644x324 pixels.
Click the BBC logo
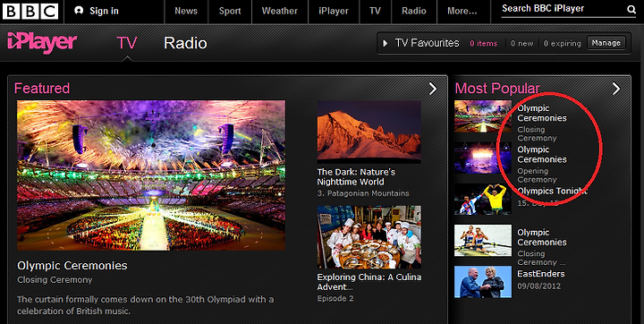[x=30, y=11]
